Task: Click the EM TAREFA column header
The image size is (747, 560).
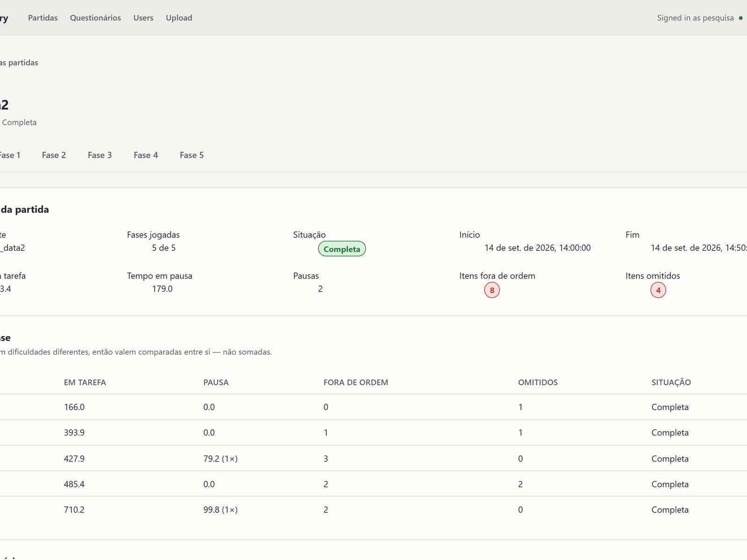Action: [85, 382]
